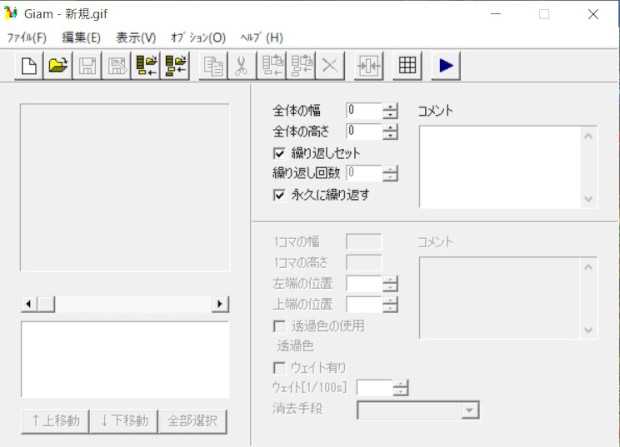
Task: Click the 1コマの幅 field
Action: [x=364, y=242]
